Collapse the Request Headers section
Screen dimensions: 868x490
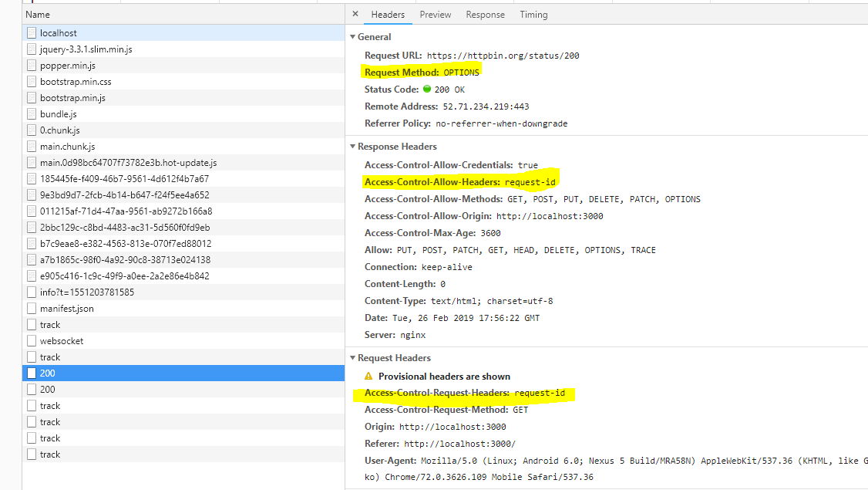point(353,357)
